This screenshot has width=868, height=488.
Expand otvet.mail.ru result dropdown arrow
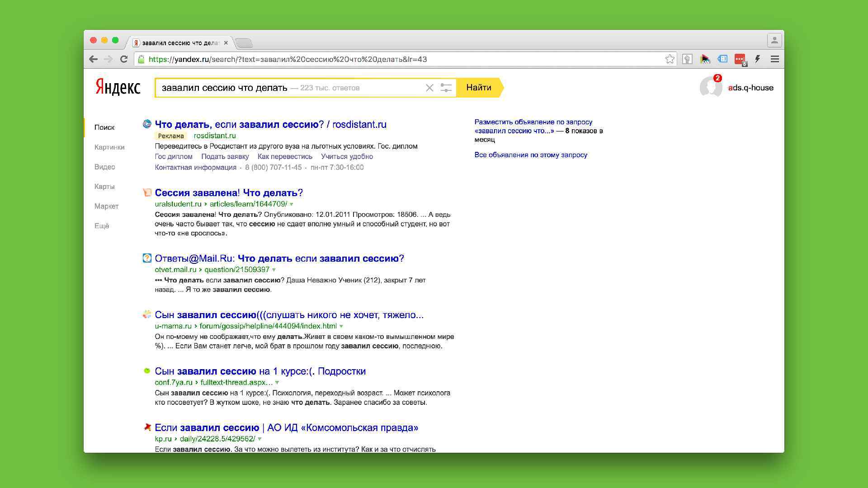(274, 270)
